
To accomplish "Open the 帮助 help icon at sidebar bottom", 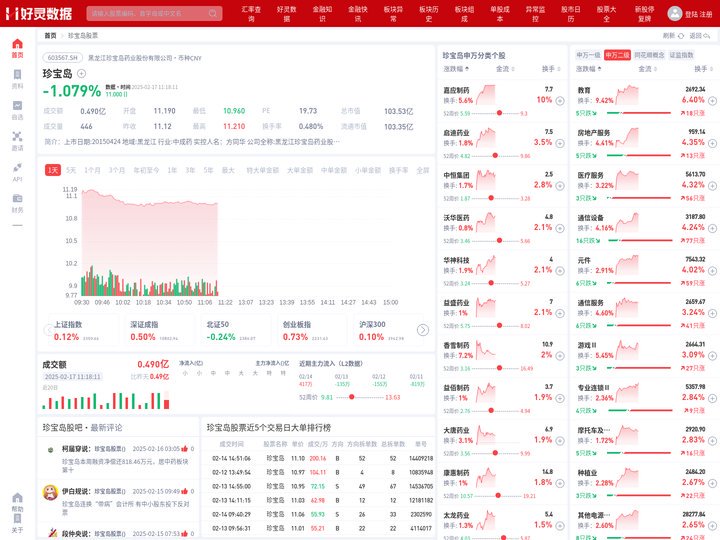I will (x=17, y=498).
